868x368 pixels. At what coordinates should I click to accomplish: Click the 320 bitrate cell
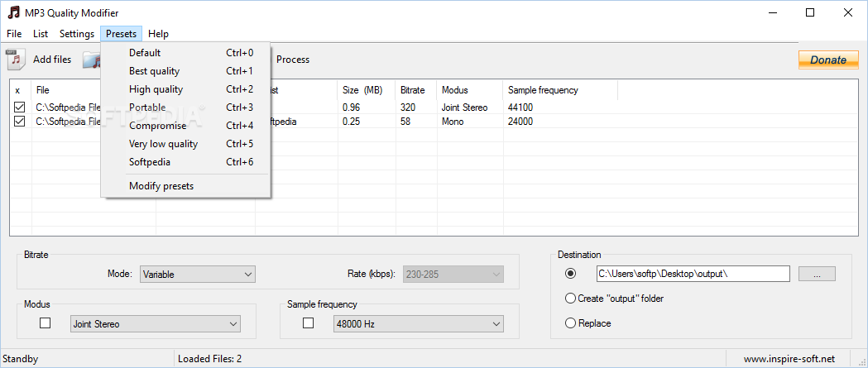(408, 108)
